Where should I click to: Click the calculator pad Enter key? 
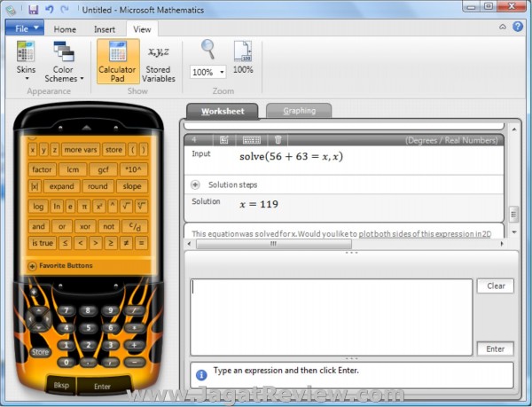click(103, 387)
